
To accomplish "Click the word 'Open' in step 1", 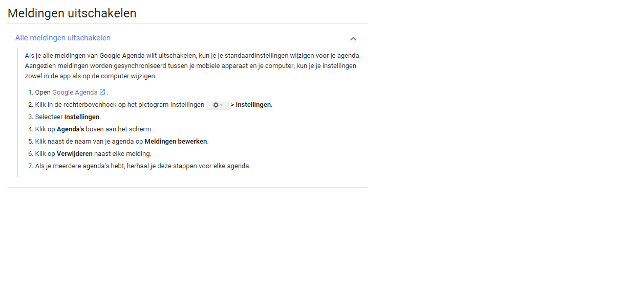I will pyautogui.click(x=43, y=93).
